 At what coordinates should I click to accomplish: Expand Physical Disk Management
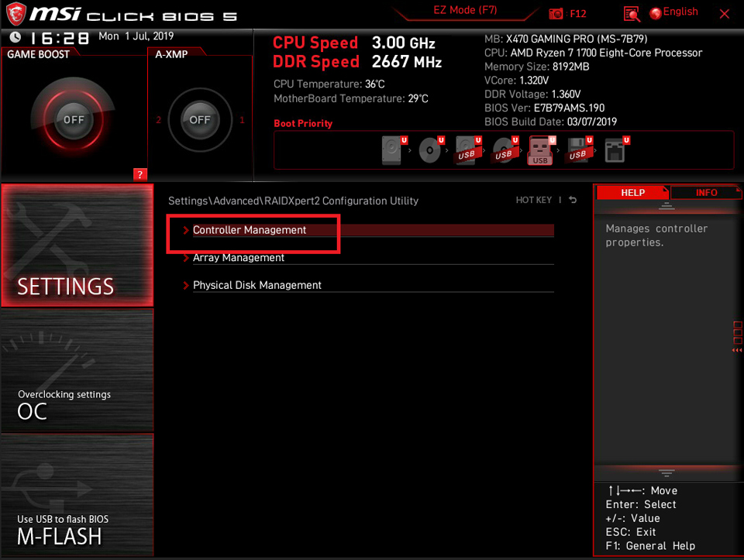368,285
